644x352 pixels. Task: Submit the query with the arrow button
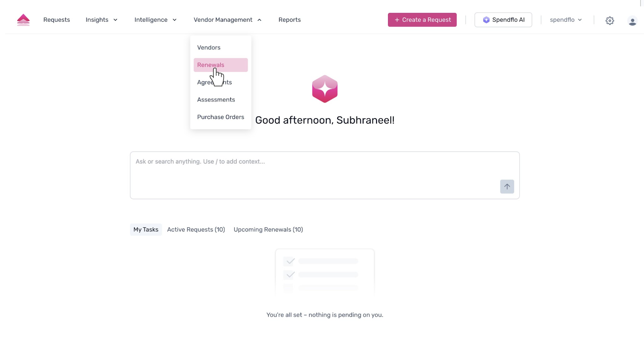[507, 187]
